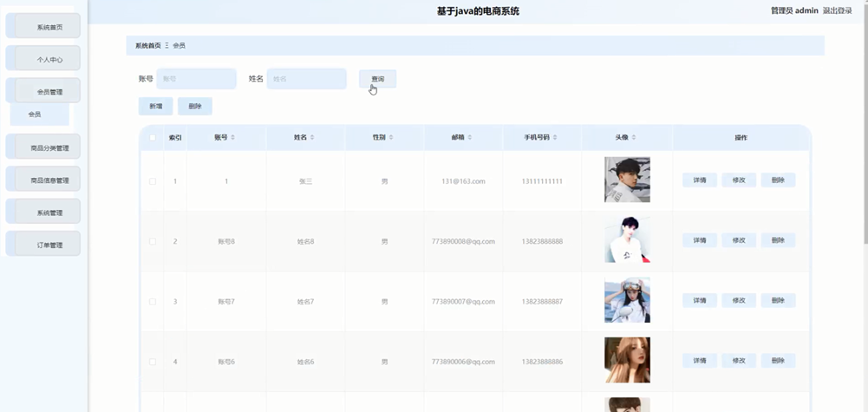868x412 pixels.
Task: Click 删除 for row 账号8
Action: coord(779,240)
